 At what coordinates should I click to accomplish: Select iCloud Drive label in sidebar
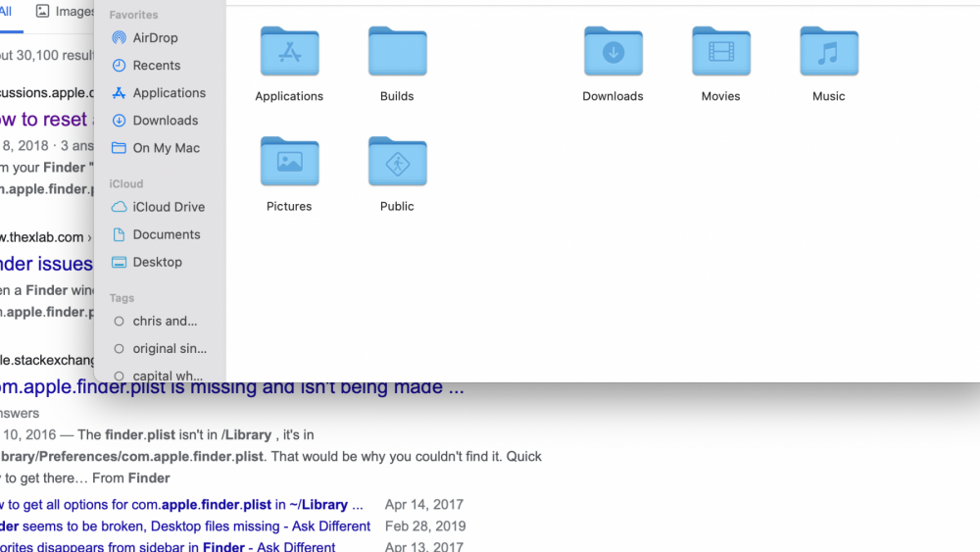point(169,207)
